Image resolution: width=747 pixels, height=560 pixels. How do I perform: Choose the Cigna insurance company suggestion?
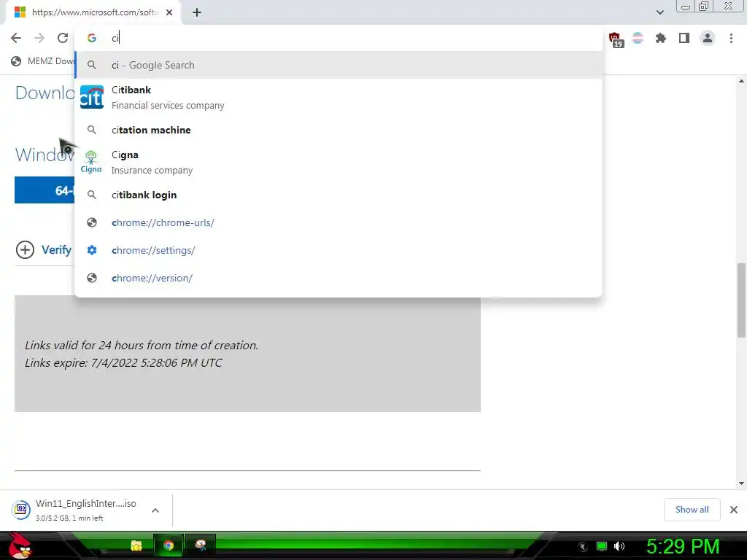[x=338, y=162]
